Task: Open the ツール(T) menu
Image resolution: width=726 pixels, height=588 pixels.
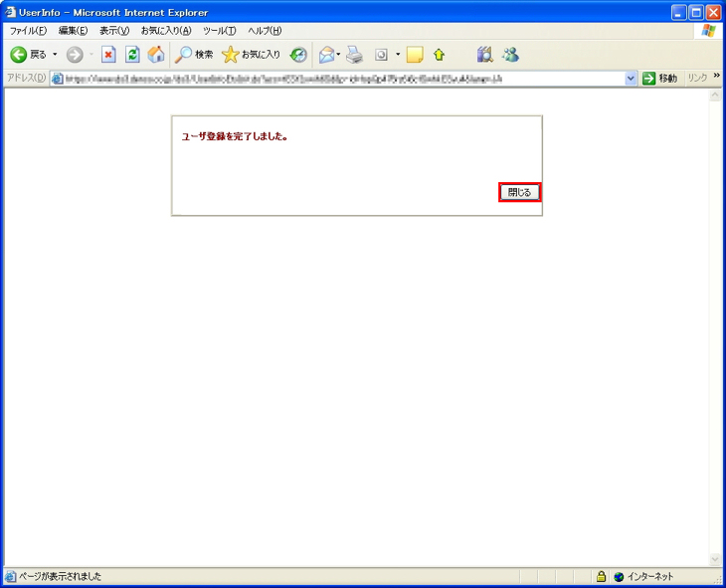Action: 220,31
